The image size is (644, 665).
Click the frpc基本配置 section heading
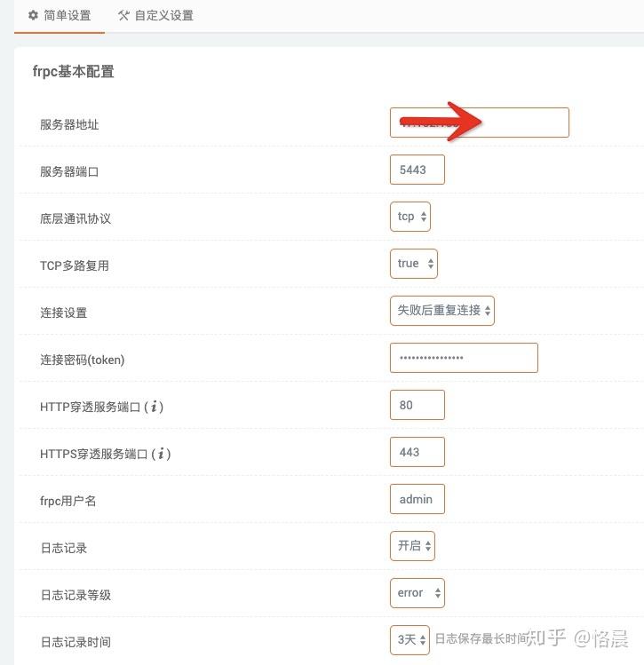click(x=73, y=72)
